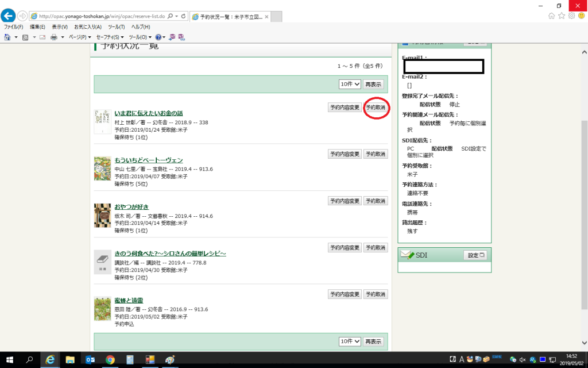This screenshot has width=588, height=368.
Task: Click the Send to OneNote icon
Action: (172, 37)
